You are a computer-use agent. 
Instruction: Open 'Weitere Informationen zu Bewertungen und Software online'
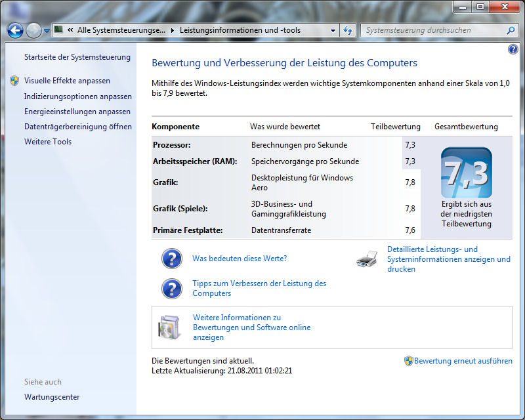point(252,327)
